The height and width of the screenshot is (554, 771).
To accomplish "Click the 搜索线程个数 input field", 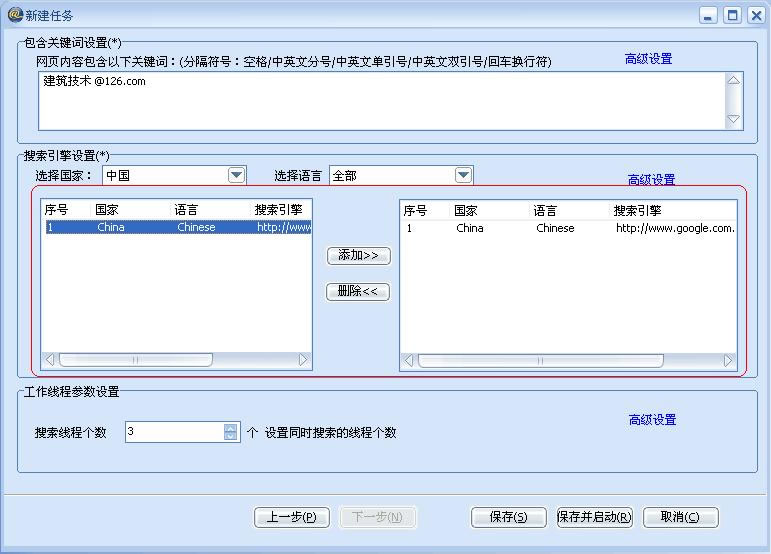I will pos(175,432).
